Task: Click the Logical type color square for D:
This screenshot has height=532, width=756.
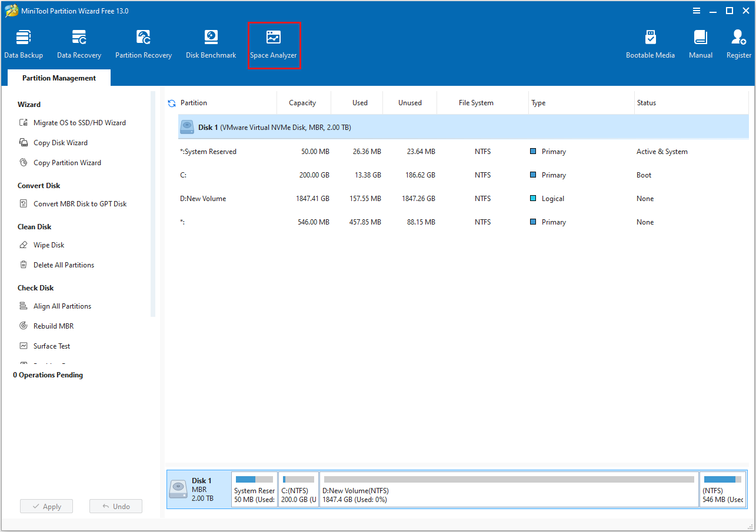Action: click(x=533, y=199)
